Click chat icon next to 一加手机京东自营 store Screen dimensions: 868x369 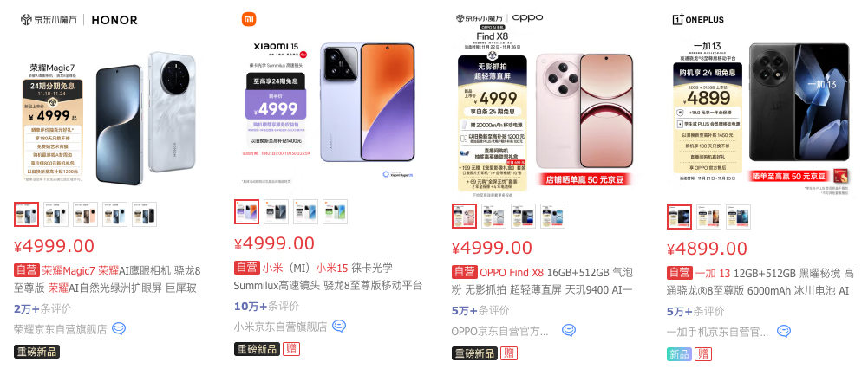click(783, 332)
